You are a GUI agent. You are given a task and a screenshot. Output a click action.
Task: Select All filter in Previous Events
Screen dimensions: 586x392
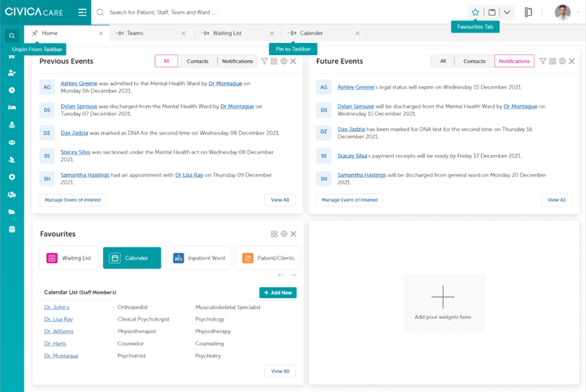166,61
